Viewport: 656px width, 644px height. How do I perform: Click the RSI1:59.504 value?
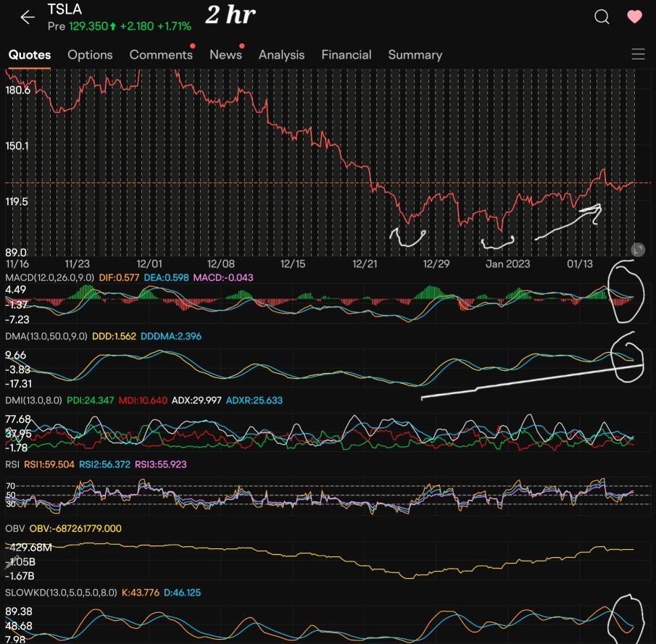coord(49,464)
